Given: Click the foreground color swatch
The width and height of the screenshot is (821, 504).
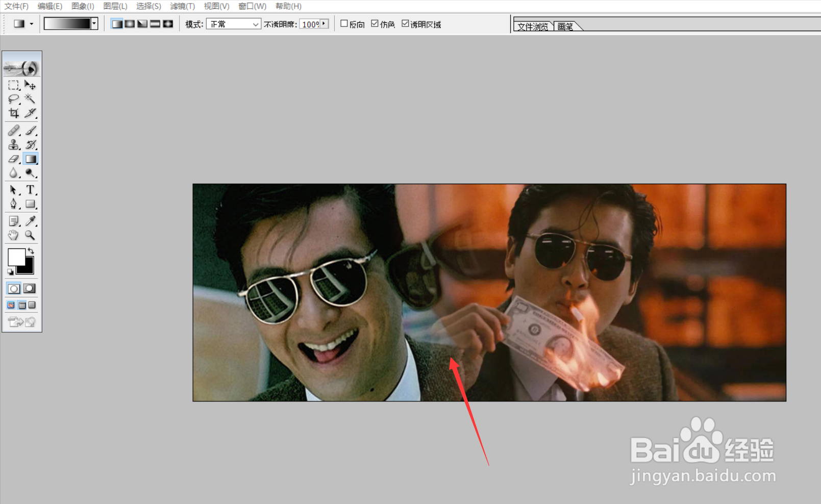Looking at the screenshot, I should tap(15, 257).
